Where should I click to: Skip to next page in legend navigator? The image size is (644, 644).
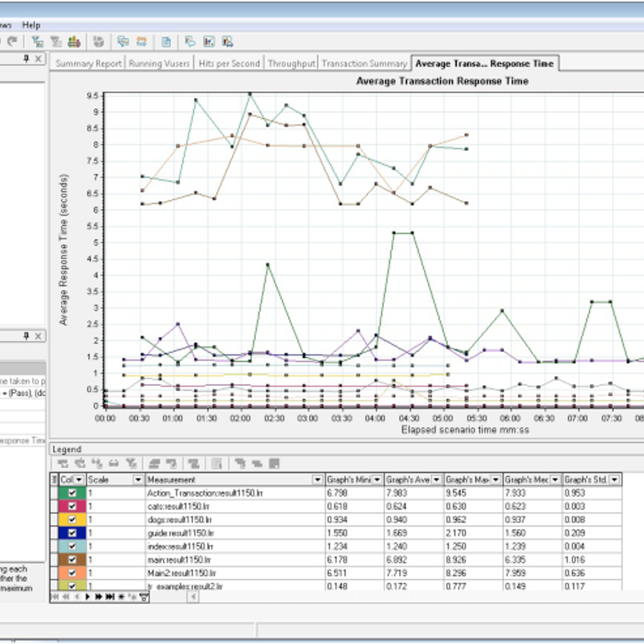pyautogui.click(x=99, y=597)
